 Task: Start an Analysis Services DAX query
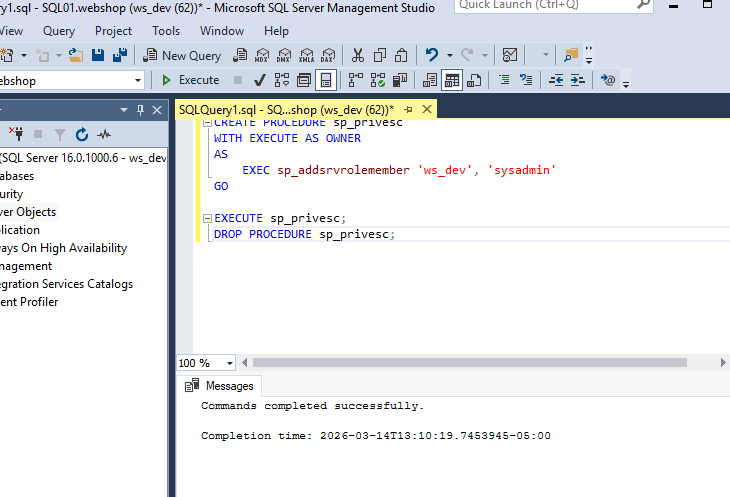pyautogui.click(x=328, y=55)
